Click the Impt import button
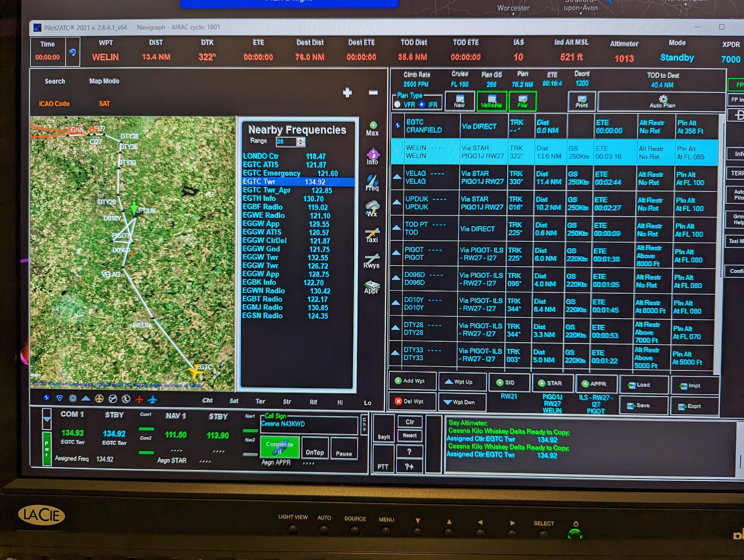The width and height of the screenshot is (744, 560). tap(694, 386)
